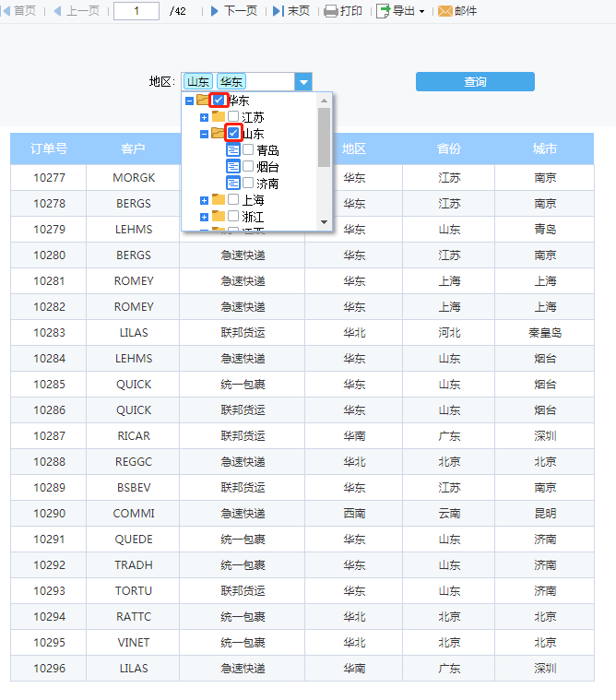Image resolution: width=616 pixels, height=700 pixels.
Task: Click the 查询 query button
Action: 475,82
